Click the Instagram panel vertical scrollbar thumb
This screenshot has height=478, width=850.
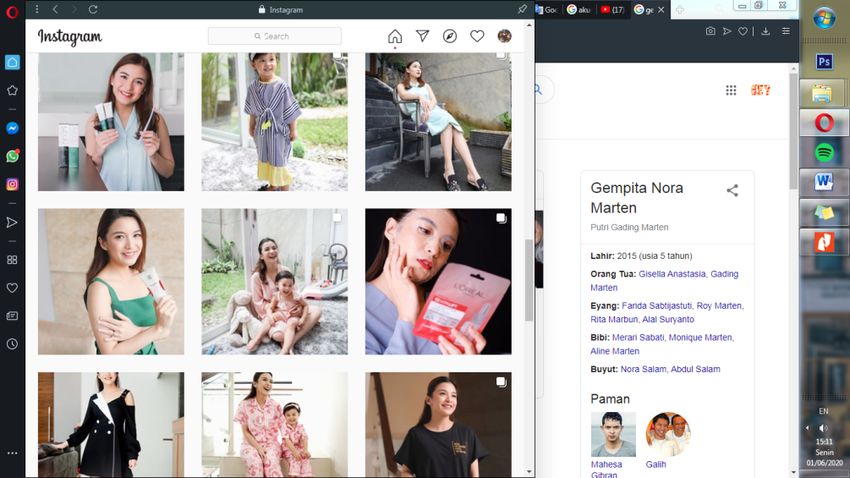coord(529,280)
